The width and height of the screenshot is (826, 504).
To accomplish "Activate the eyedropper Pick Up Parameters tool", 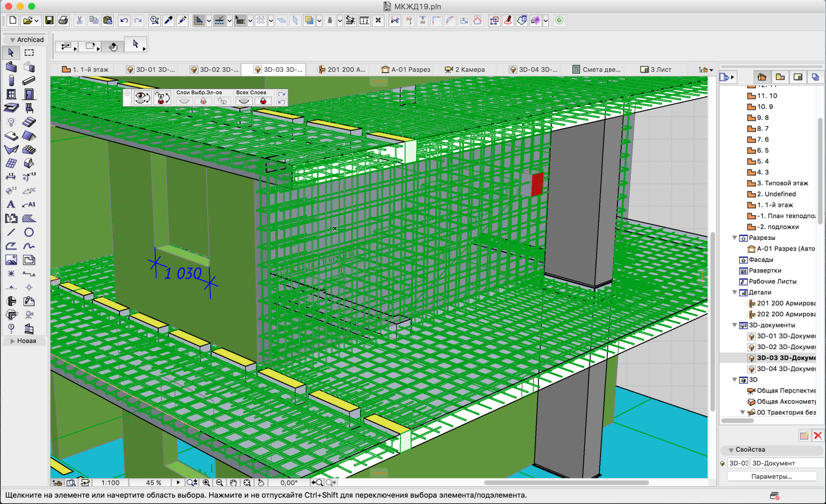I will pos(168,21).
